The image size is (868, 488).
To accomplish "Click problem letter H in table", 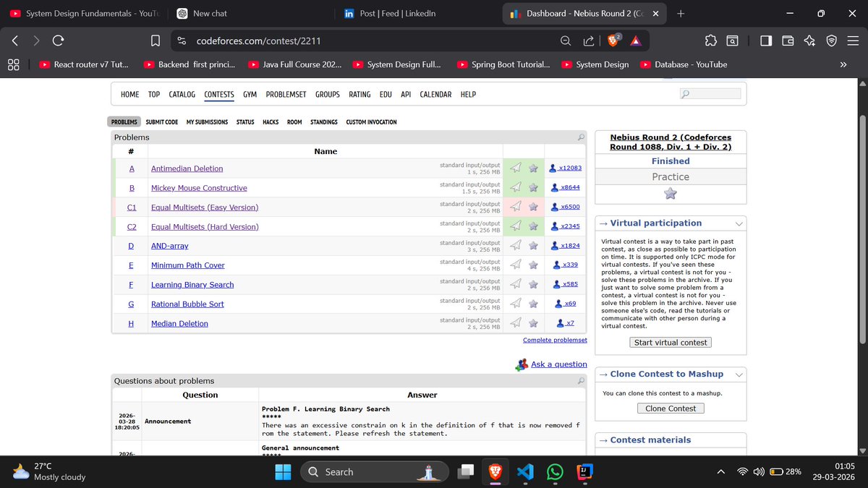I will tap(131, 323).
